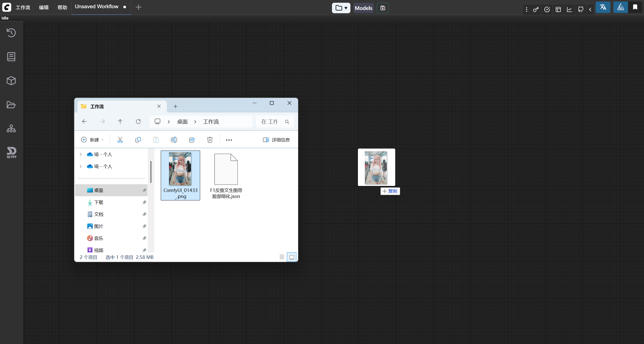Open the queue history sidebar icon
The width and height of the screenshot is (644, 344).
click(11, 33)
